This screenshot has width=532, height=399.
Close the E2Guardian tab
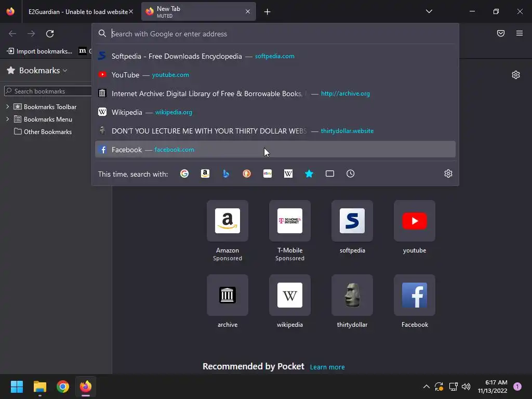[130, 11]
